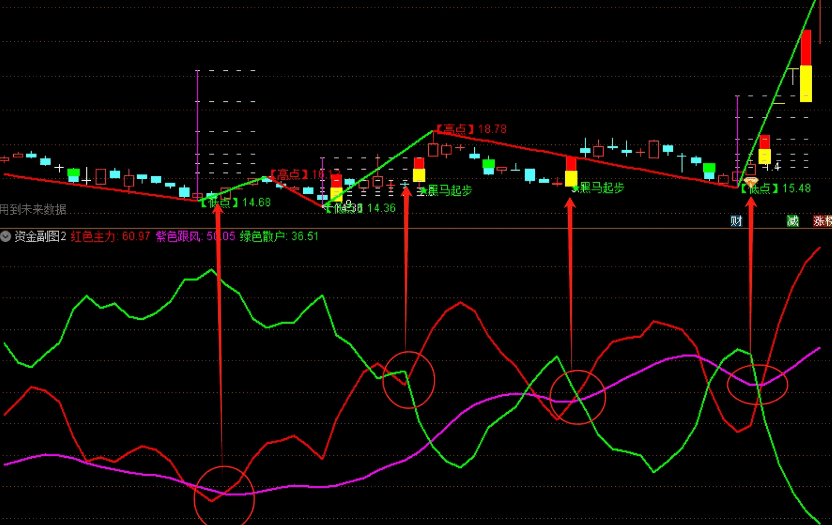Click the 用到未来数据 warning text
This screenshot has width=832, height=525.
click(33, 209)
